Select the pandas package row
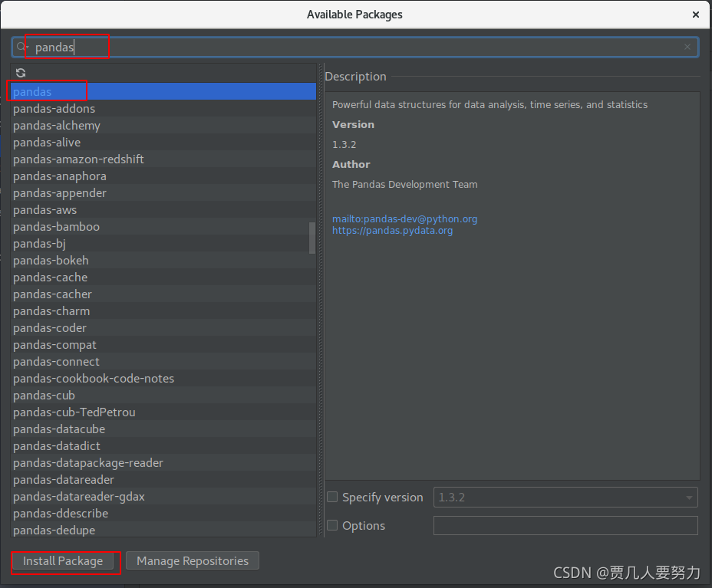 (x=163, y=92)
